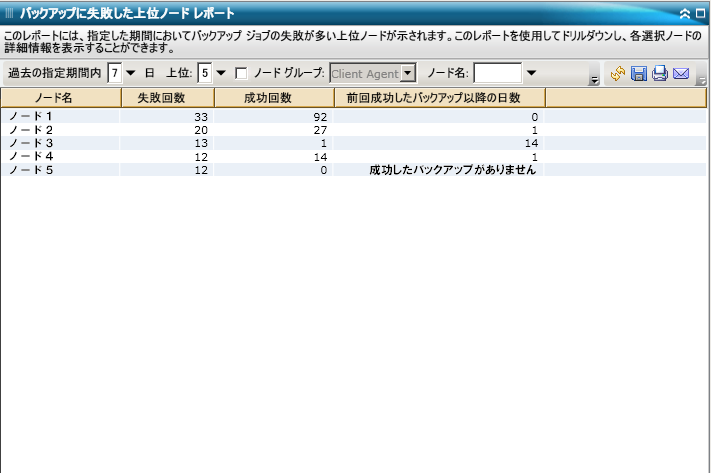Click the ノード名 text input field
Screen dimensions: 711x473
(x=497, y=73)
